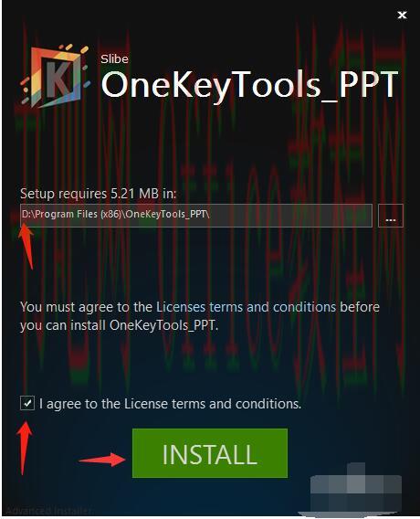The height and width of the screenshot is (519, 420).
Task: Click the "You must agree" notice text
Action: click(200, 316)
